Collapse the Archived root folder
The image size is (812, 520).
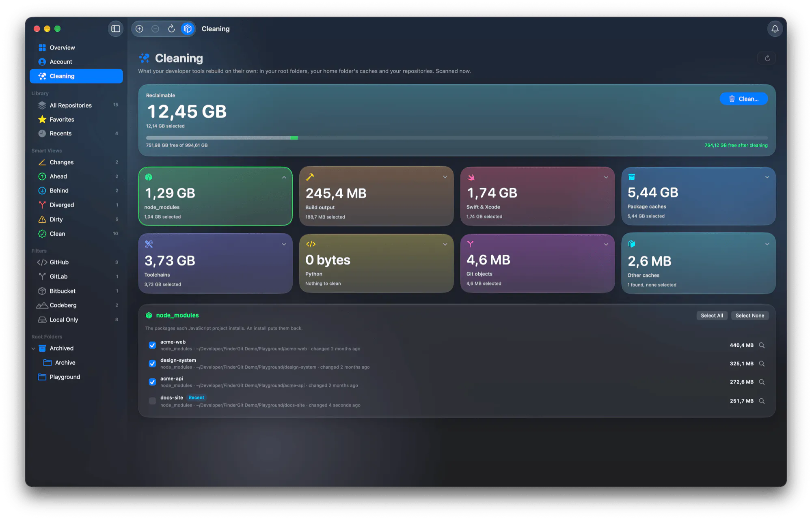[x=33, y=348]
